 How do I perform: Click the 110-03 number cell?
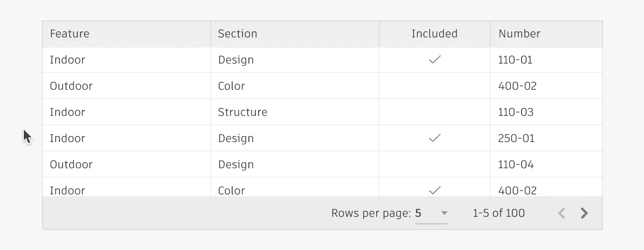tap(516, 112)
